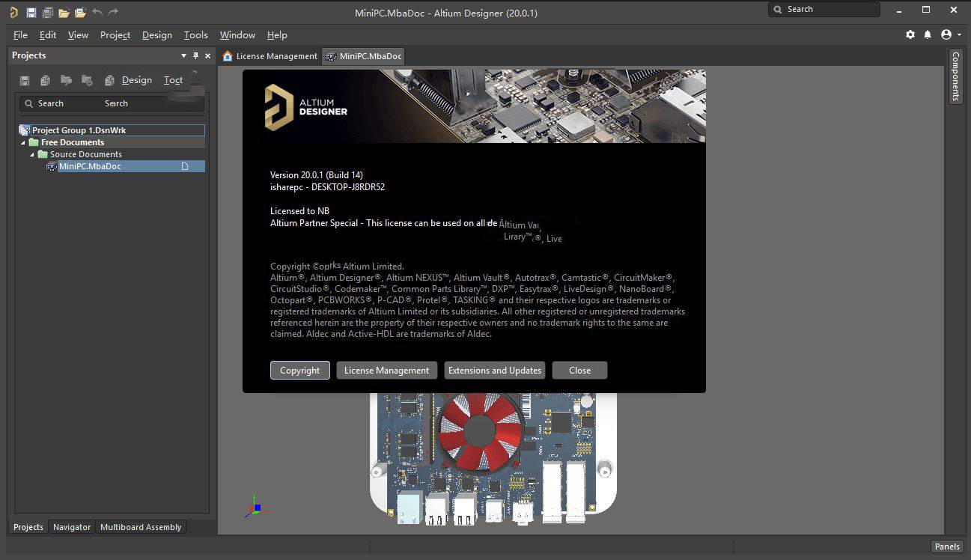Click the Save icon in title bar
The height and width of the screenshot is (560, 971).
31,13
